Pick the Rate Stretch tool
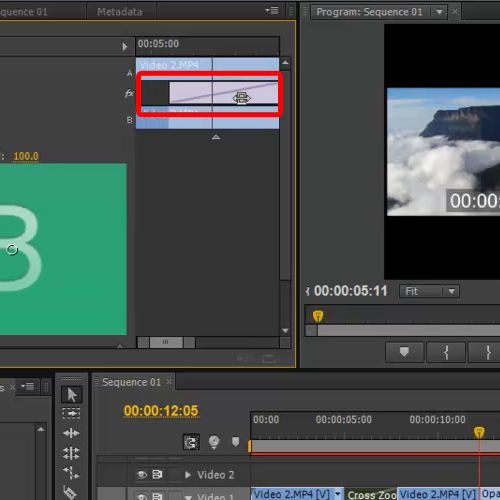Image resolution: width=500 pixels, height=500 pixels. (71, 473)
